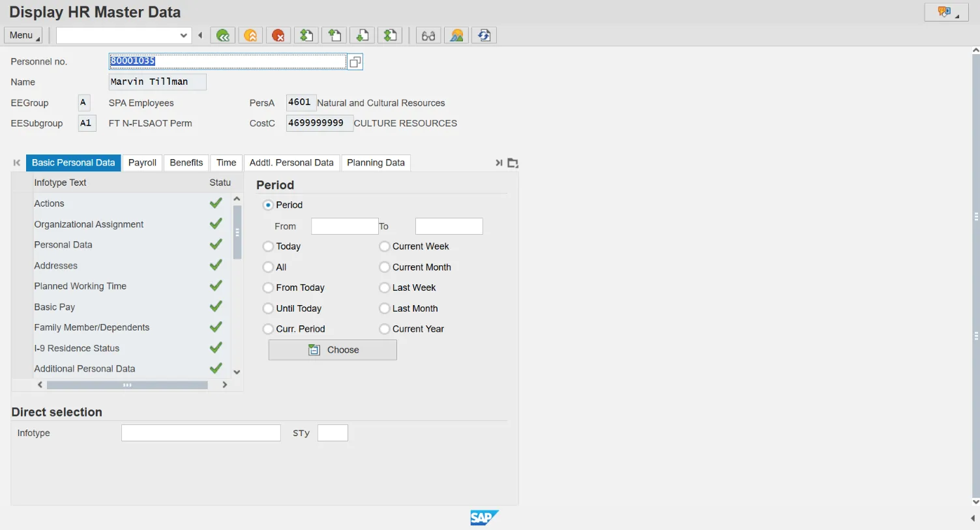Click the Last Page toolbar icon
Screen dimensions: 980x530
coord(391,36)
